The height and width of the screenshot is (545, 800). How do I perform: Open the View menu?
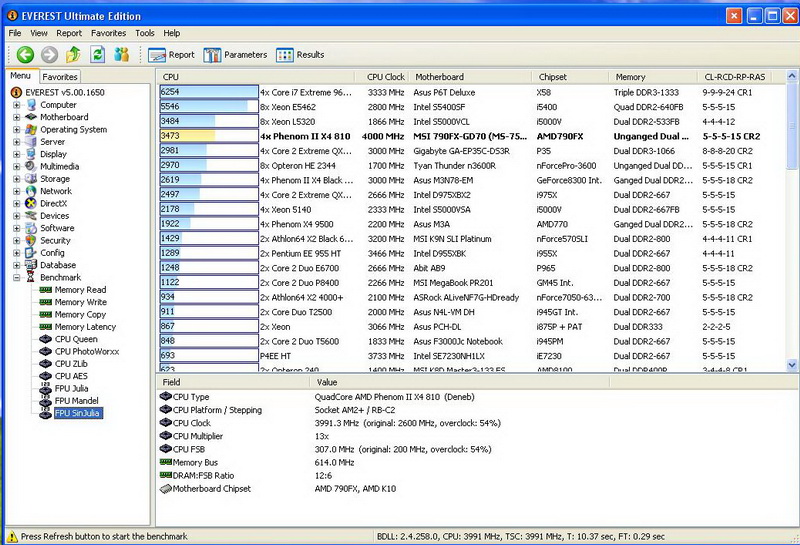point(39,33)
